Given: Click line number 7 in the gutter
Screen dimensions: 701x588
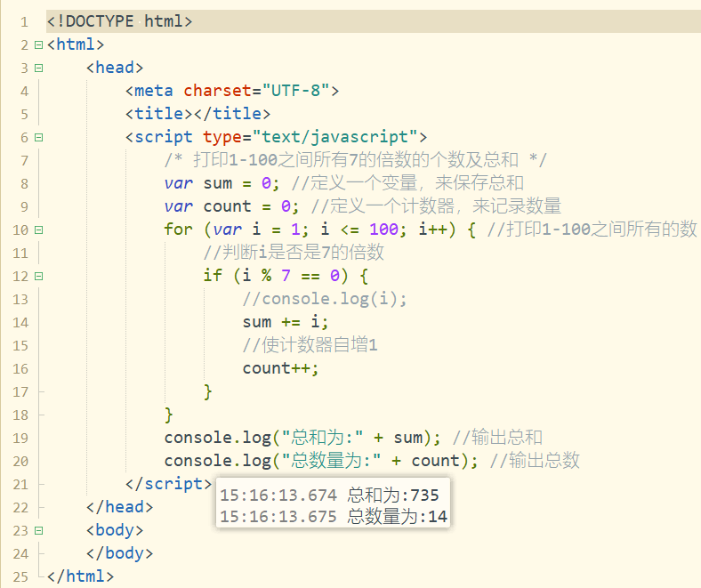Looking at the screenshot, I should pos(24,160).
